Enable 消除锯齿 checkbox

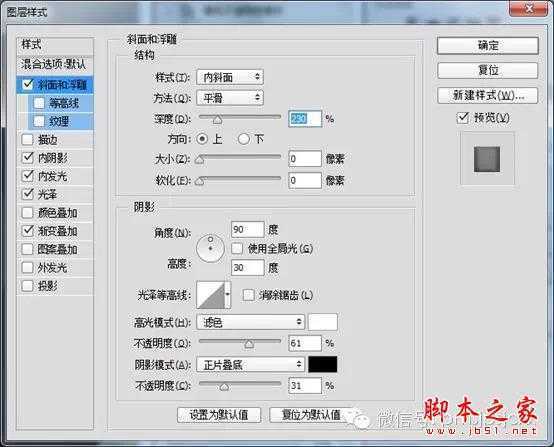click(248, 295)
